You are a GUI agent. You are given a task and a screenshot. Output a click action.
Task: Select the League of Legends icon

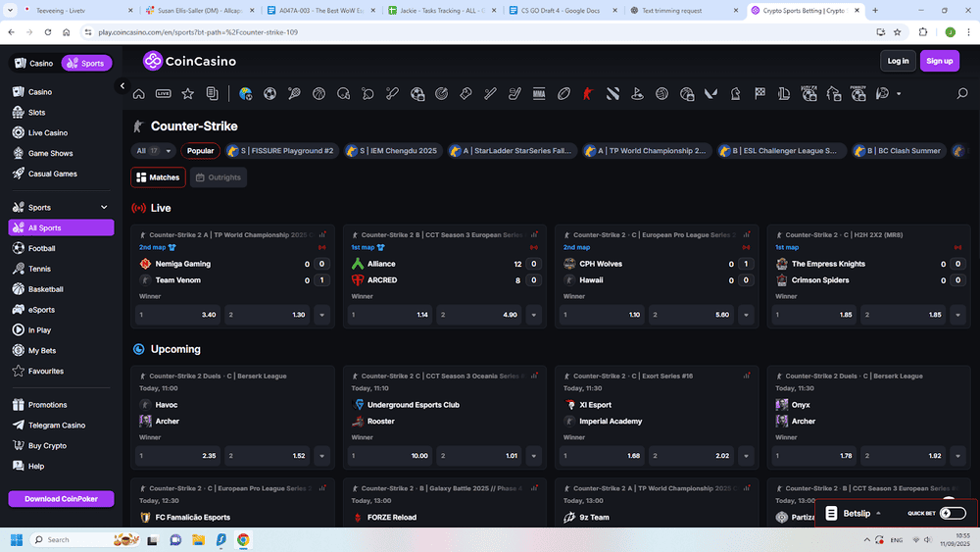784,94
